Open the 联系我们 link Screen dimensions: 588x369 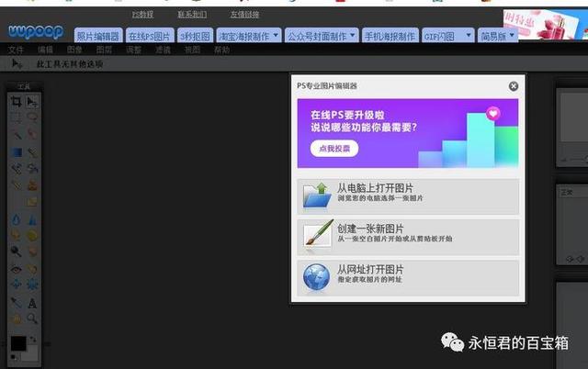coord(192,15)
